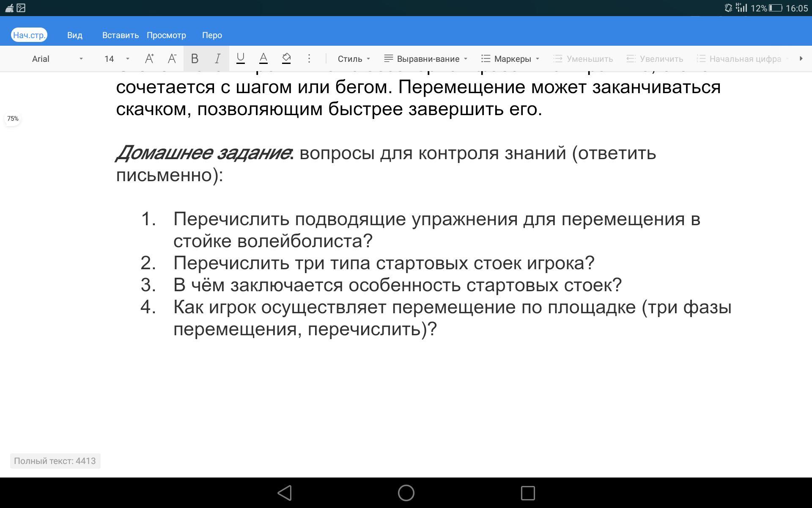Click the 75% zoom indicator
The image size is (812, 508).
[13, 119]
